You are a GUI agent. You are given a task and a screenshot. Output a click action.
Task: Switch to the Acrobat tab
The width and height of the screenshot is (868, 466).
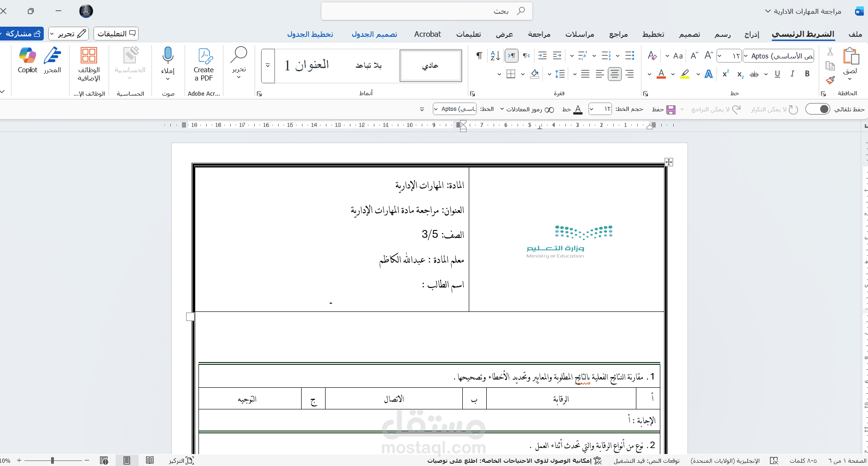coord(427,34)
